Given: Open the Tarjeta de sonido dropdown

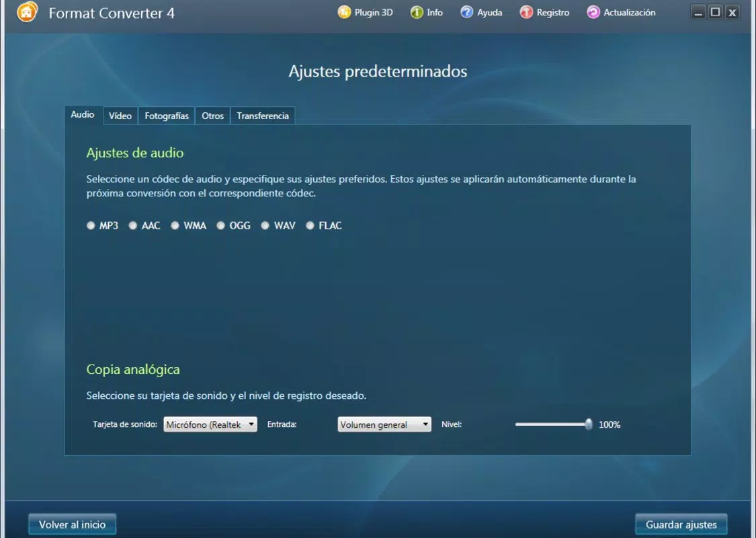Looking at the screenshot, I should tap(210, 424).
